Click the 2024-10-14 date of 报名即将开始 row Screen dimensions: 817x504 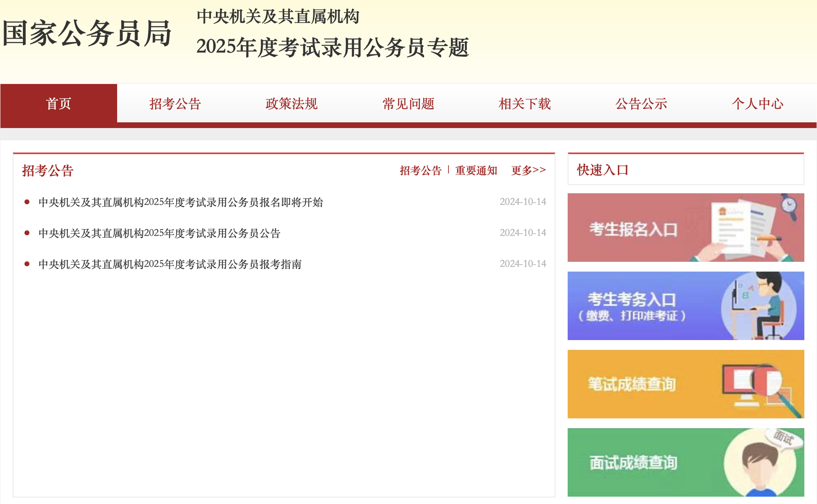pyautogui.click(x=523, y=202)
